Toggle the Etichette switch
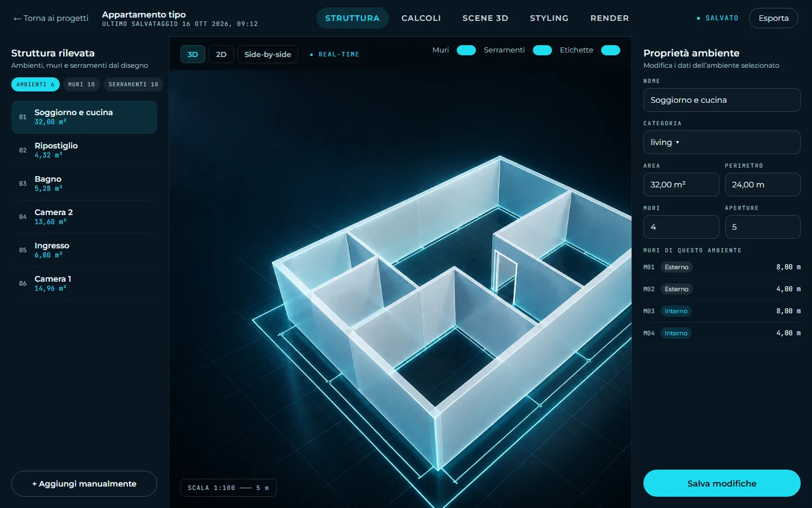This screenshot has height=508, width=812. click(x=611, y=50)
